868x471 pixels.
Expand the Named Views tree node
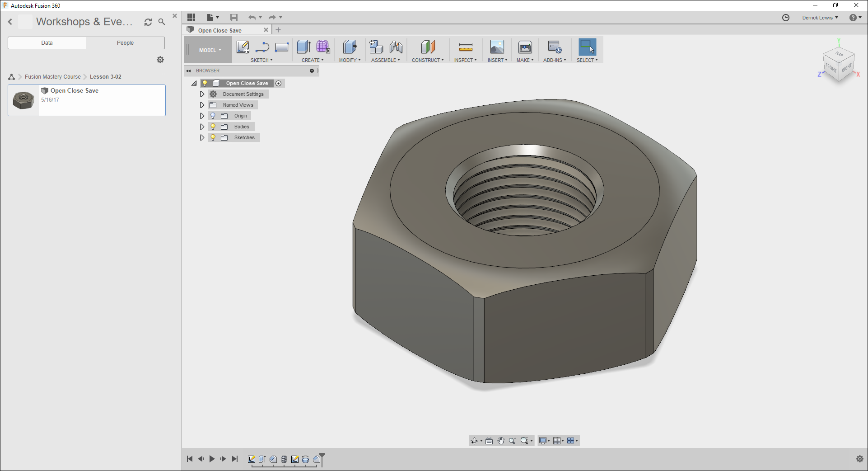pos(202,105)
